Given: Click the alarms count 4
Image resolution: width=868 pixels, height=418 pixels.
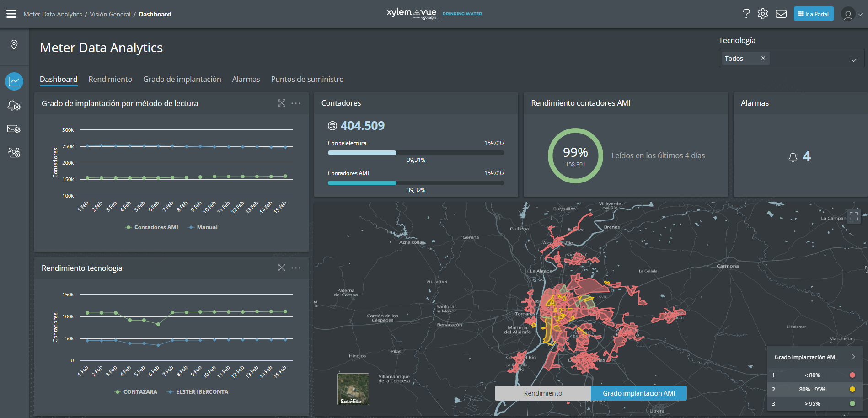Looking at the screenshot, I should (807, 156).
